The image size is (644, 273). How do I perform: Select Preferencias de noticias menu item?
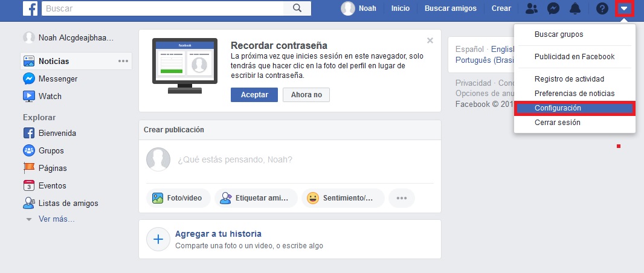(575, 94)
